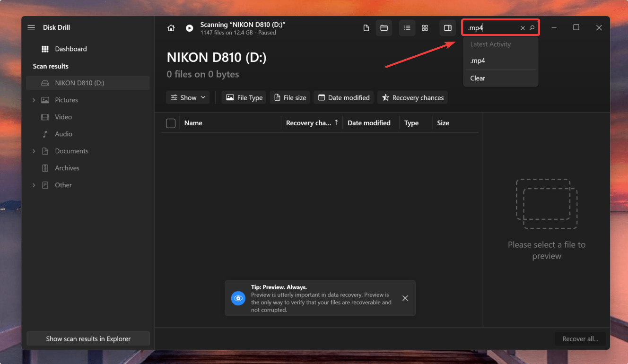The width and height of the screenshot is (628, 364).
Task: Tick the select-all checkbox in header
Action: pyautogui.click(x=171, y=123)
